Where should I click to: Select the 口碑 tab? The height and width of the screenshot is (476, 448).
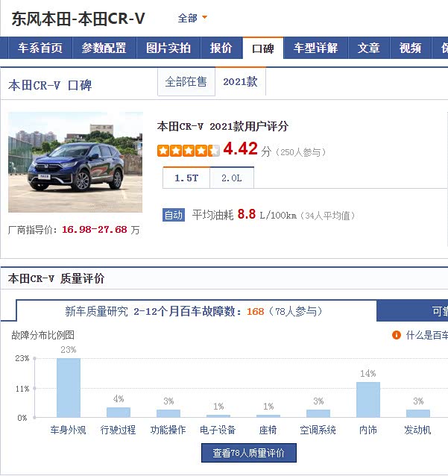[263, 48]
